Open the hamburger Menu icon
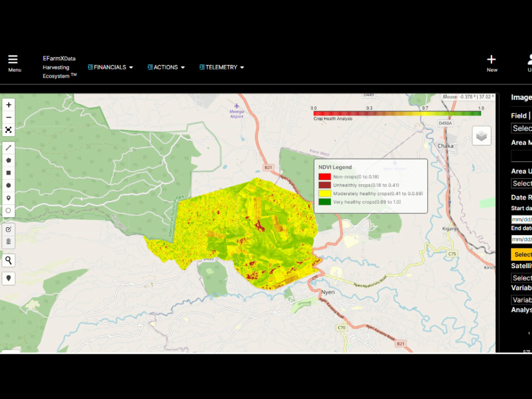The height and width of the screenshot is (399, 532). click(13, 60)
